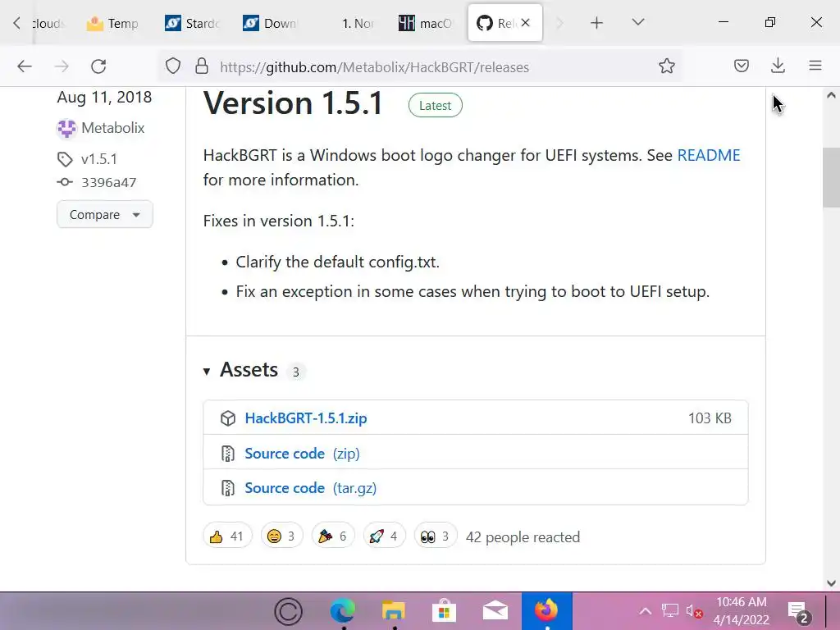Open the Firefox hamburger menu
This screenshot has width=840, height=630.
coord(815,66)
